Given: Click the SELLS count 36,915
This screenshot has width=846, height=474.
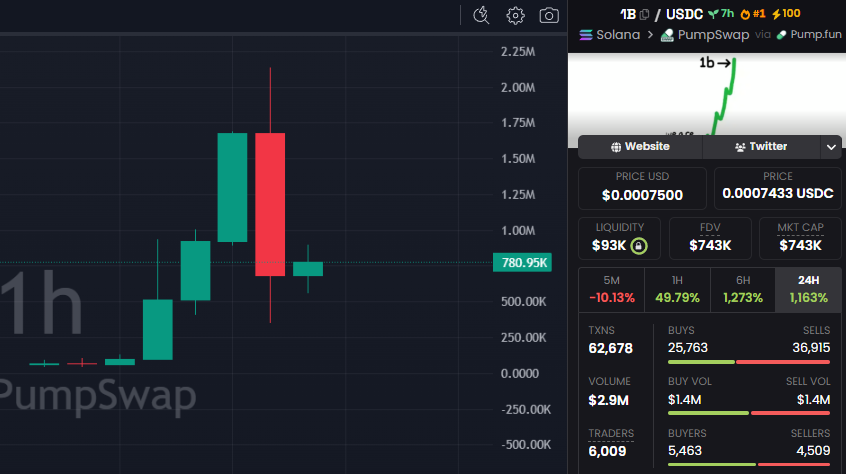Looking at the screenshot, I should (x=811, y=348).
